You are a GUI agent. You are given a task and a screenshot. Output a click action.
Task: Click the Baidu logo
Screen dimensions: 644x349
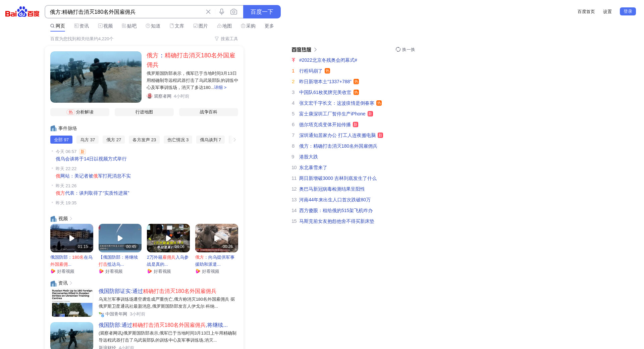click(22, 12)
